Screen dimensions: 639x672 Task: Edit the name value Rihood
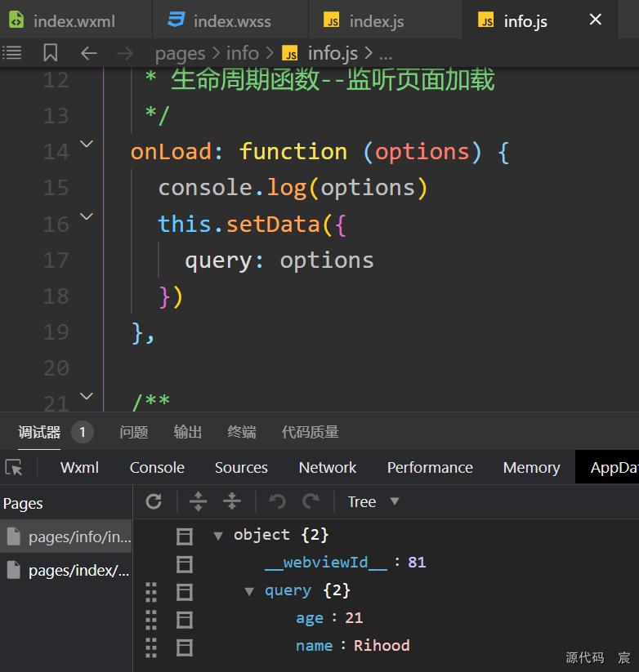point(382,645)
